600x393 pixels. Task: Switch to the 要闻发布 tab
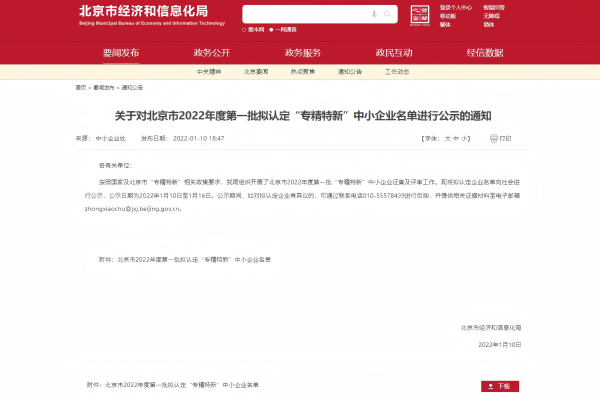click(x=121, y=53)
